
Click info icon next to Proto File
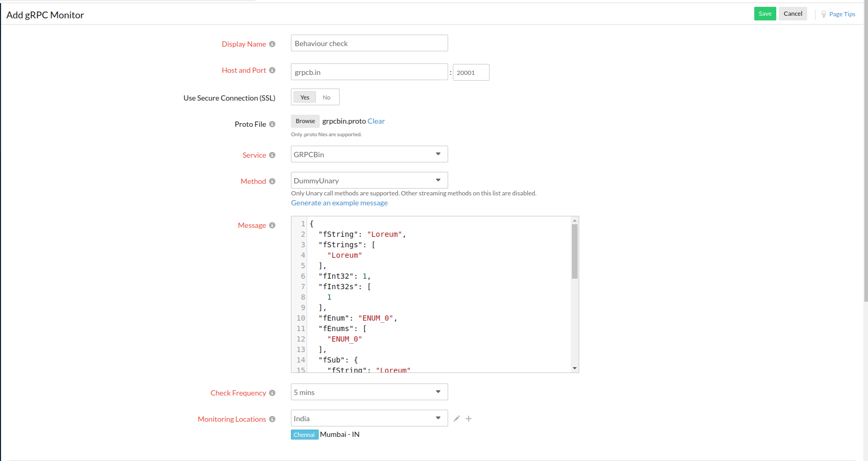click(x=272, y=124)
